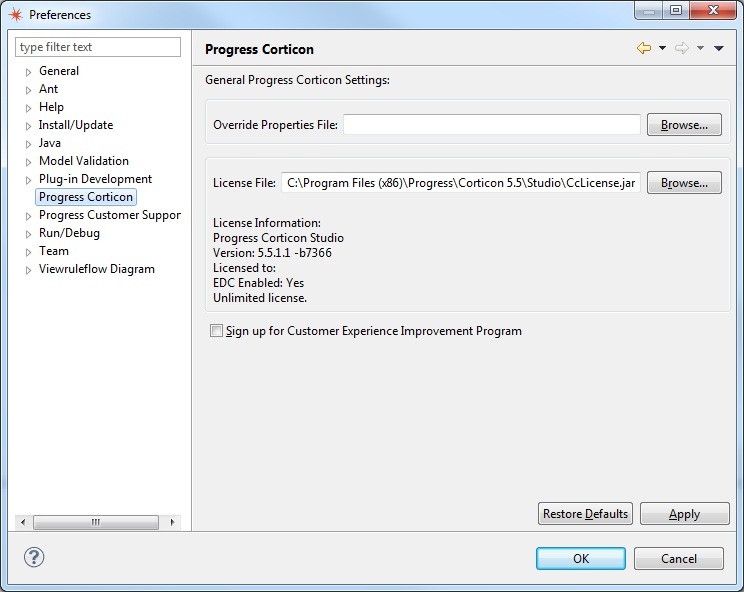Click the Restore Defaults button
This screenshot has height=592, width=744.
[x=585, y=514]
